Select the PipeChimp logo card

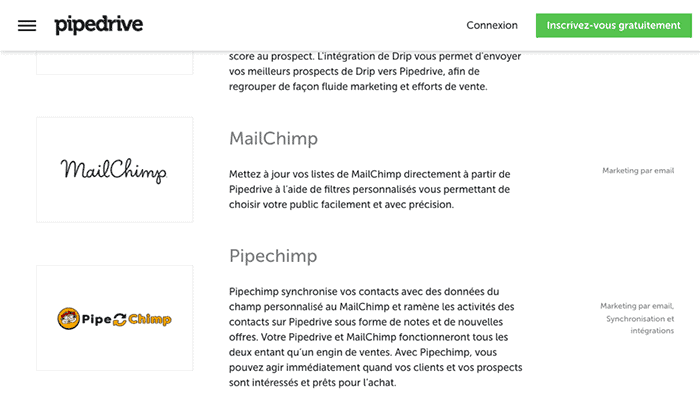click(x=115, y=318)
